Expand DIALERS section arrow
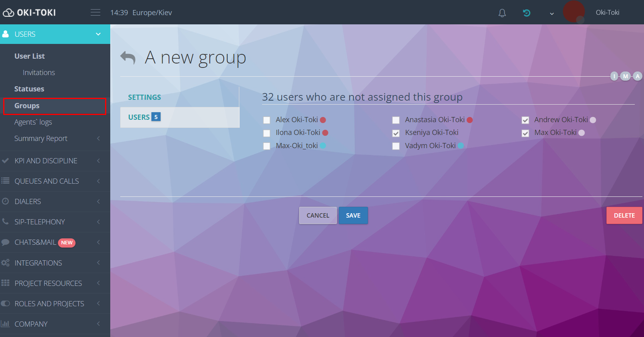 coord(98,201)
